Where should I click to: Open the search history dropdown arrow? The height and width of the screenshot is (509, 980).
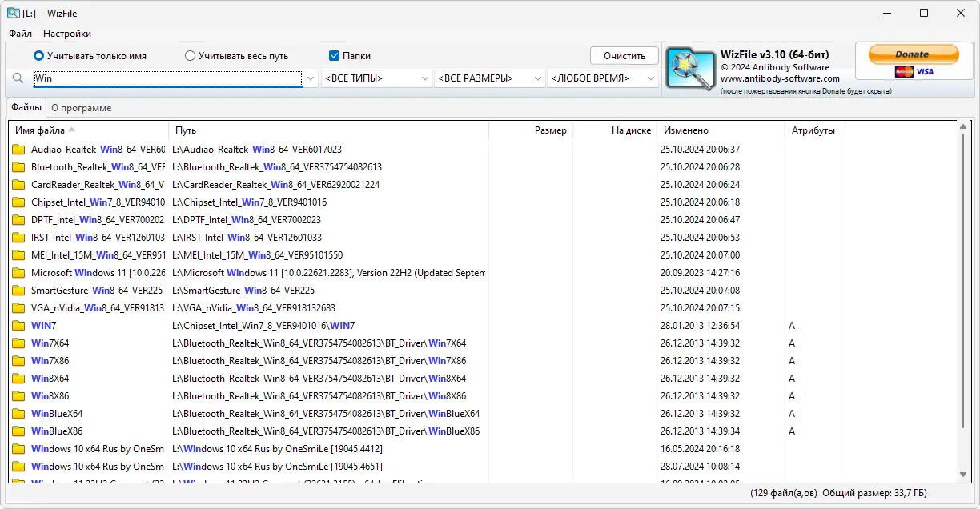[311, 78]
